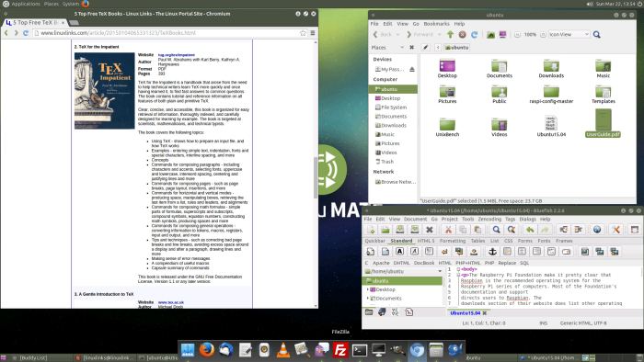Viewport: 644px width, 362px height.
Task: Click Chromium page vertical scrollbar
Action: click(316, 177)
